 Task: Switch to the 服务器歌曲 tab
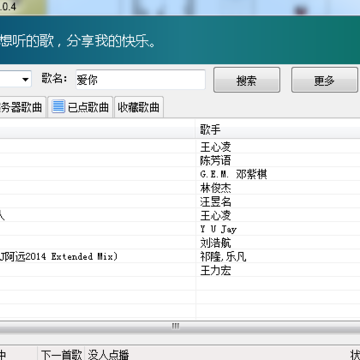[x=22, y=107]
